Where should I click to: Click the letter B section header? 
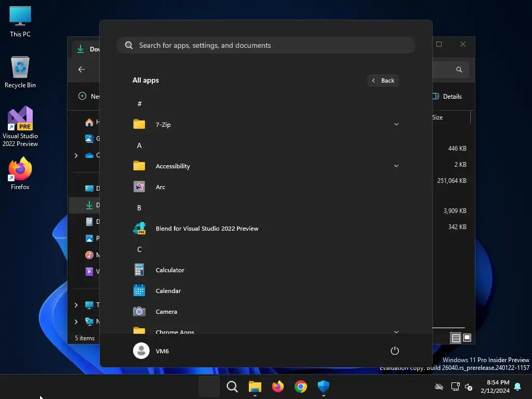(x=139, y=208)
